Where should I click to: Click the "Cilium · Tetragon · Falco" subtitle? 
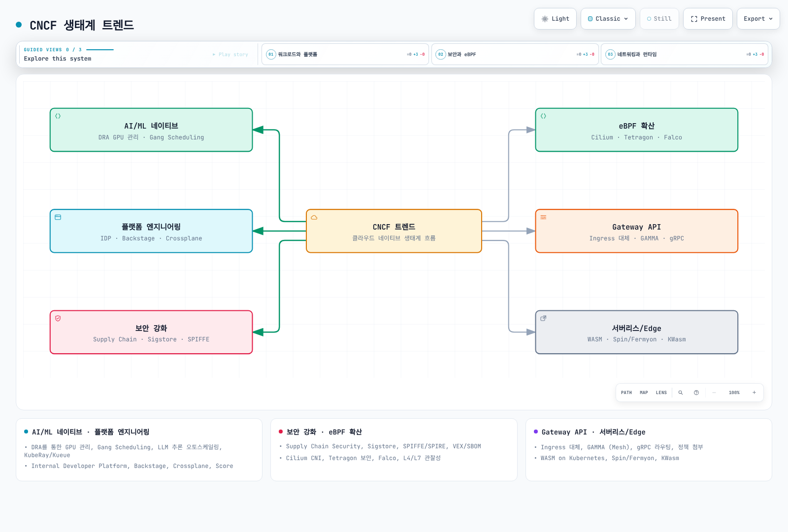pos(637,137)
